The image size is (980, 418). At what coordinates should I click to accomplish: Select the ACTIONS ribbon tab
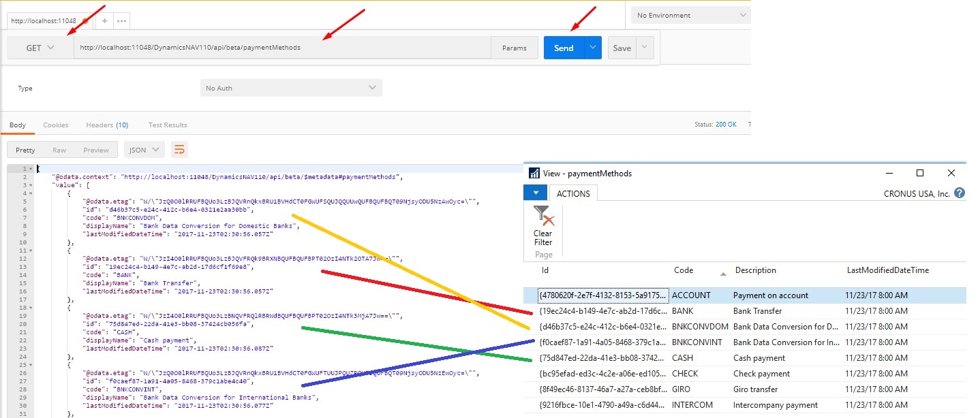tap(573, 193)
